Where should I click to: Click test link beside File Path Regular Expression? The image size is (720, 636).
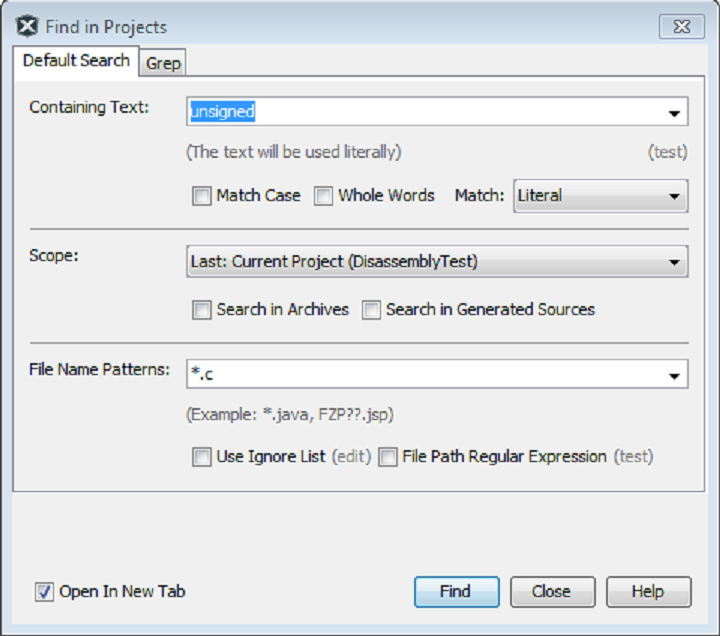point(633,457)
